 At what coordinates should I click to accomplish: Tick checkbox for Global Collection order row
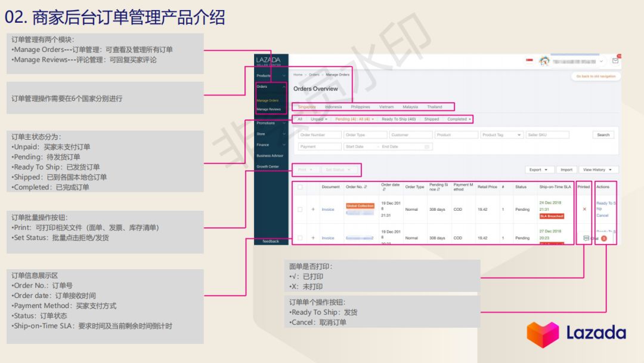pos(300,209)
